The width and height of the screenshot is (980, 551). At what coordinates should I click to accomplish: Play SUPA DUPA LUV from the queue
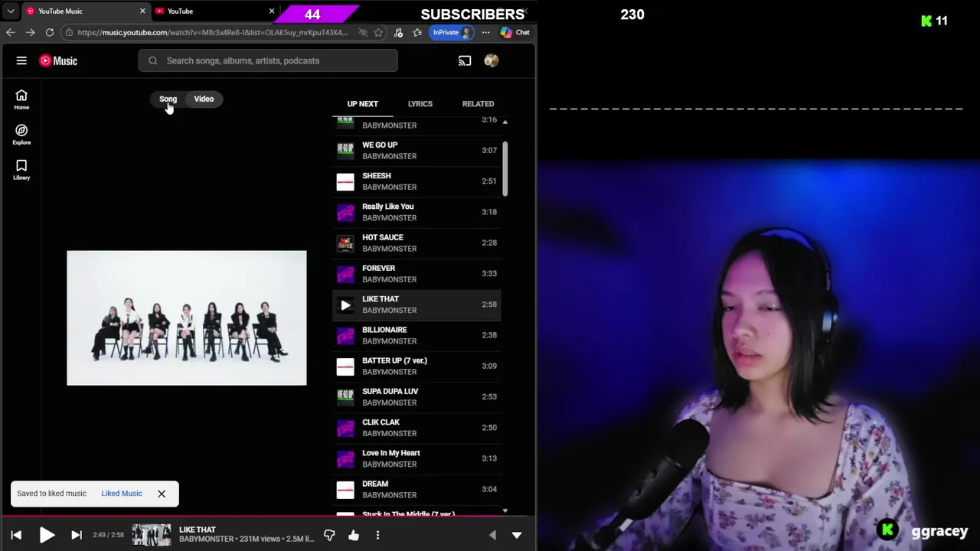(x=417, y=396)
